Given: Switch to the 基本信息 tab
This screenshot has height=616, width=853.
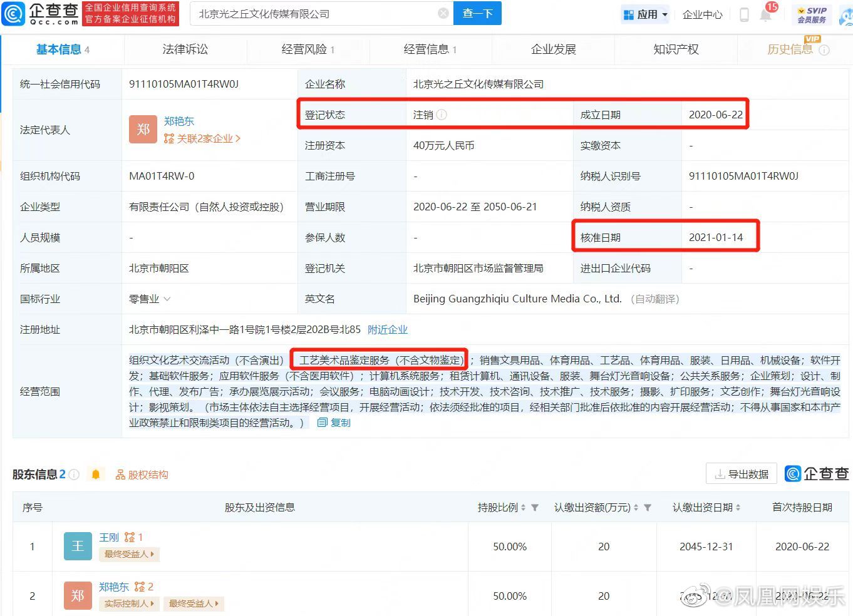Looking at the screenshot, I should (63, 49).
